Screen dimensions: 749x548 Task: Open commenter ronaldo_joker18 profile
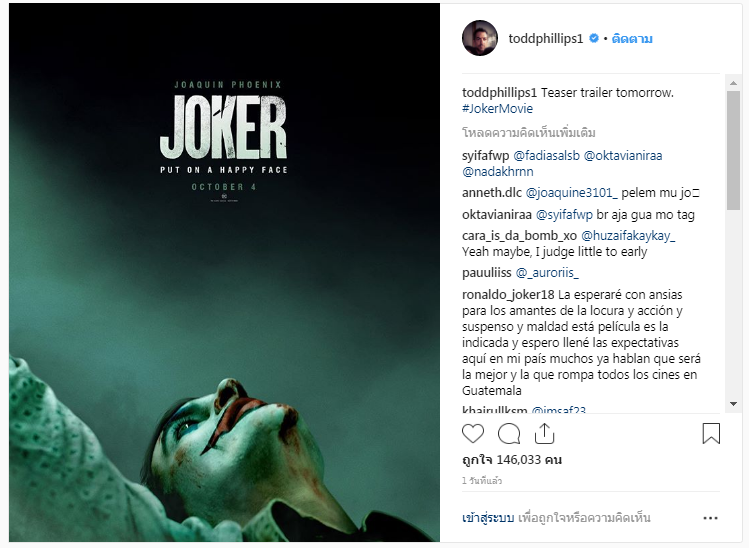point(508,295)
